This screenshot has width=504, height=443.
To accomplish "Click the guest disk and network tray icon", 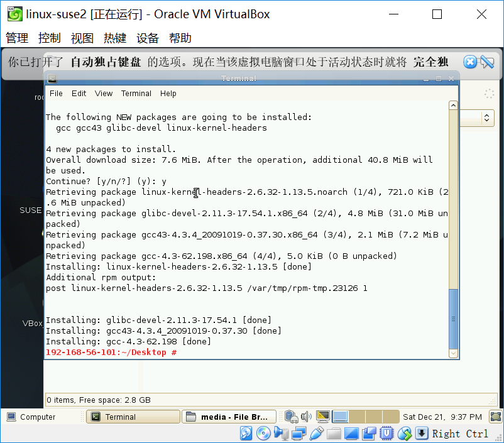I will (292, 417).
